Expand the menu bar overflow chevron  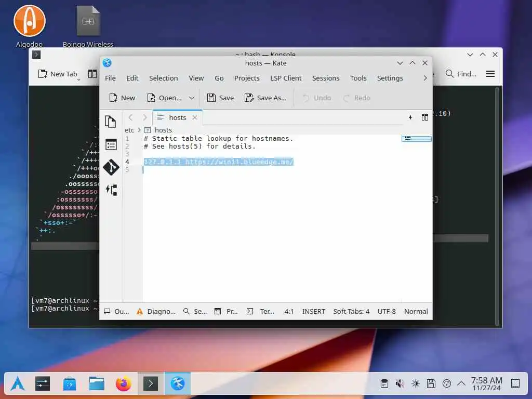pos(425,78)
